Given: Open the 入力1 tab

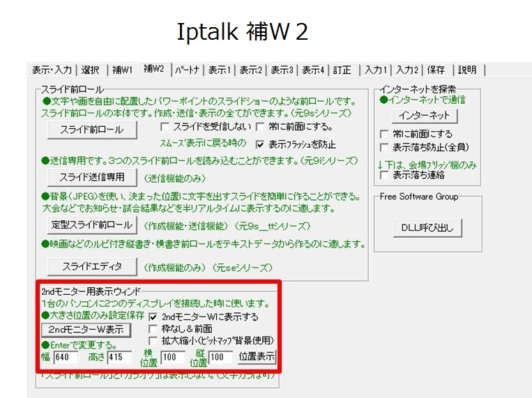Looking at the screenshot, I should 375,70.
